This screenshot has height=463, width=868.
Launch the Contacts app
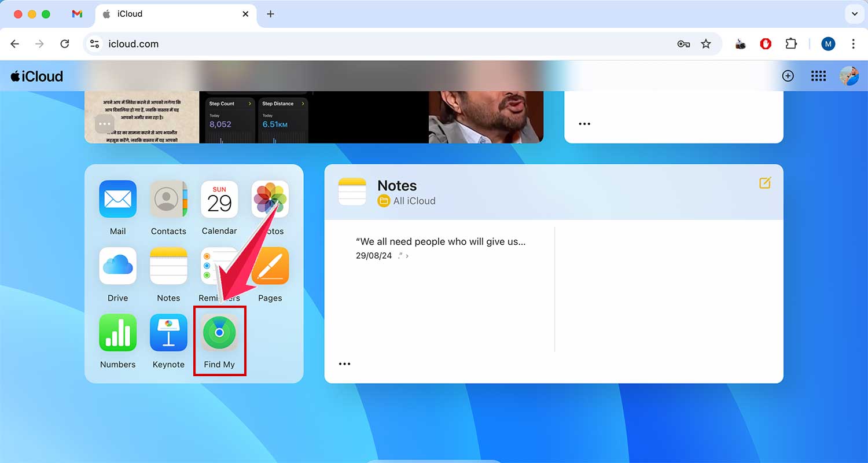pos(168,199)
